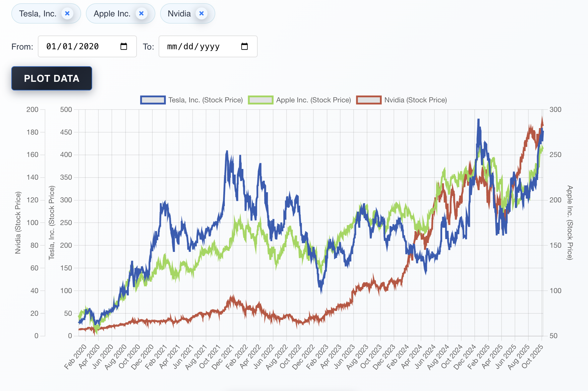This screenshot has height=391, width=588.
Task: Select the Tesla, Inc. chip label
Action: 38,14
